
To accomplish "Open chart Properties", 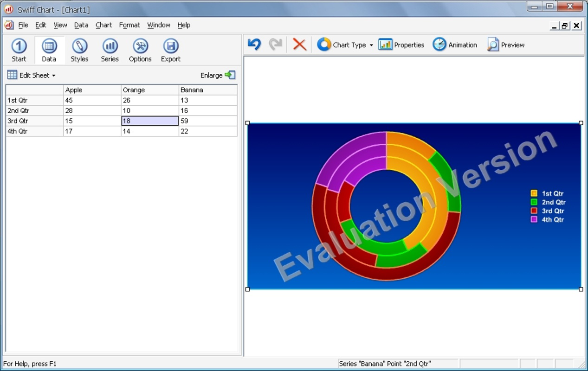I will click(x=401, y=45).
